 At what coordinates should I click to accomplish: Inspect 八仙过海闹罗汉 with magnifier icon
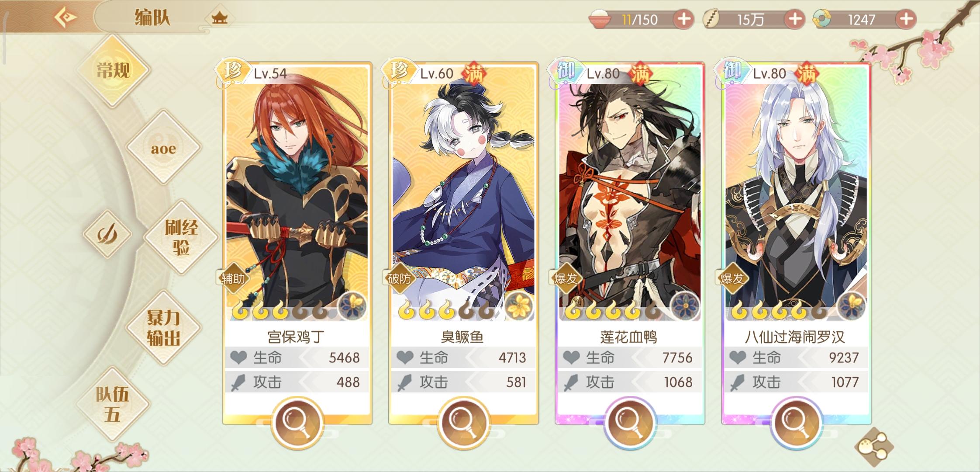coord(796,422)
